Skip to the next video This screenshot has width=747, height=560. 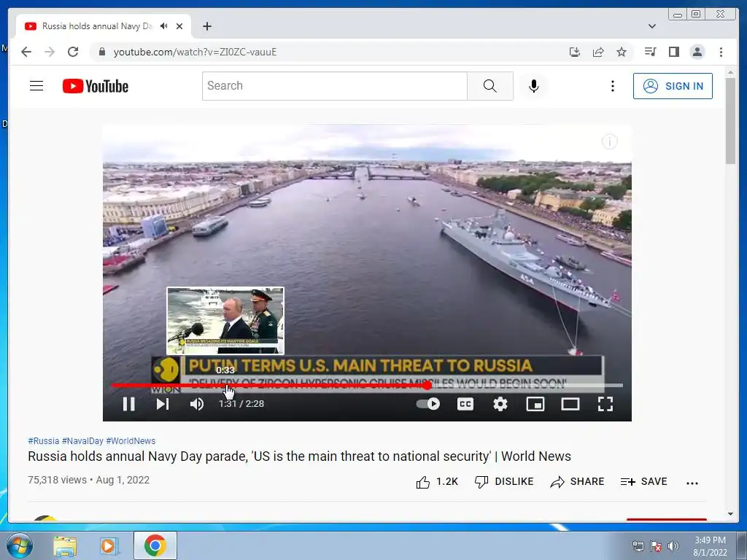tap(163, 404)
